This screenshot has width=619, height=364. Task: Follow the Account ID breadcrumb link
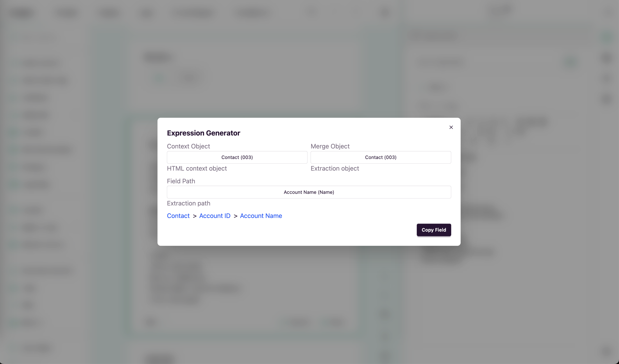click(215, 216)
